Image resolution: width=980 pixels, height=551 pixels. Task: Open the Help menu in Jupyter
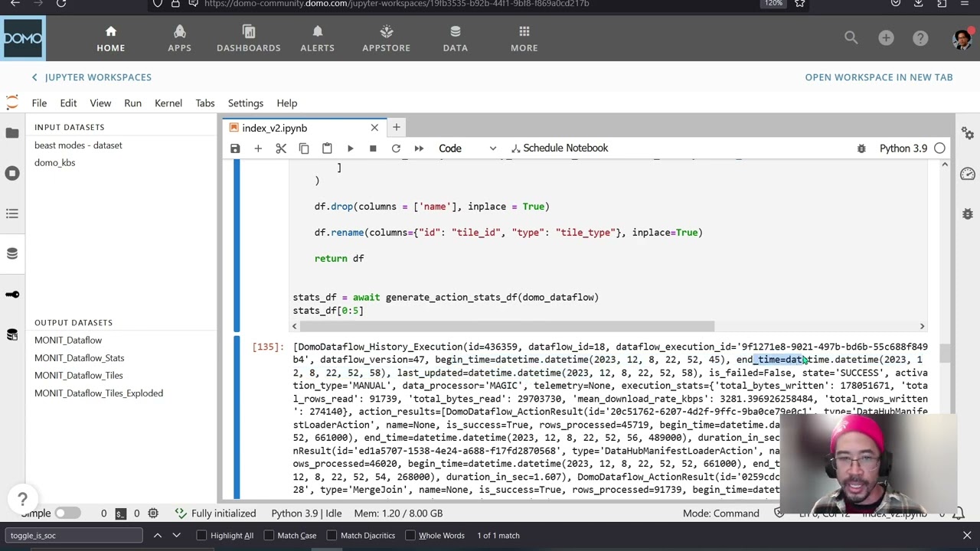coord(287,103)
